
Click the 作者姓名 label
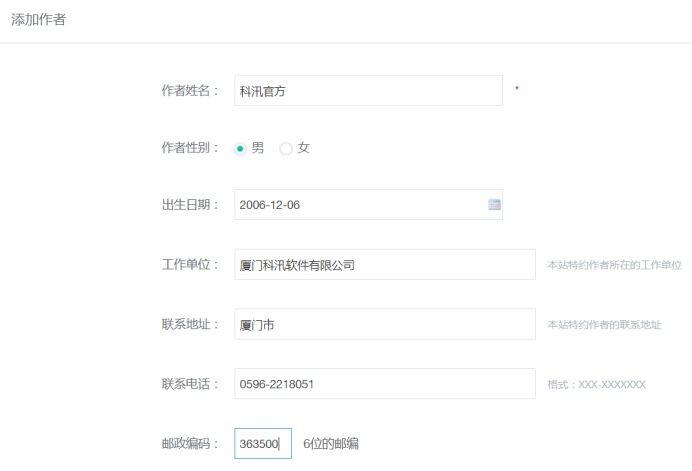(x=190, y=90)
